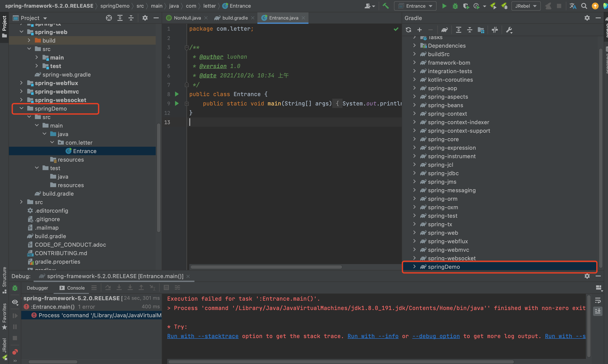
Task: Expand the build folder under spring-web
Action: point(29,40)
